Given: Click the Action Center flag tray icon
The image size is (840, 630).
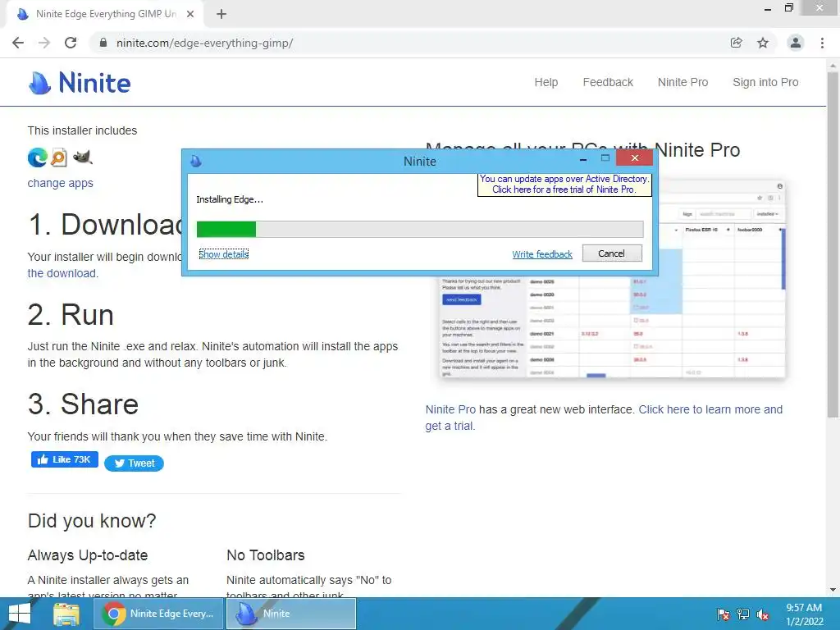Looking at the screenshot, I should point(723,614).
